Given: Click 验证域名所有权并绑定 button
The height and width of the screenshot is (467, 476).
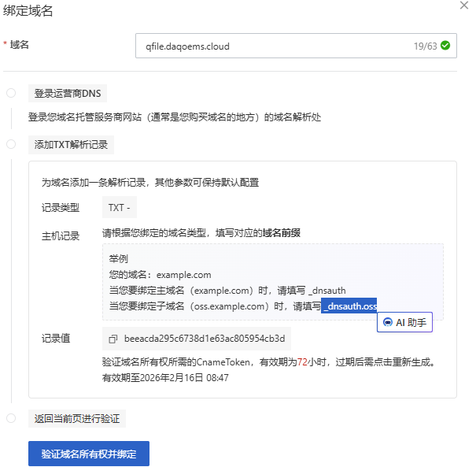Looking at the screenshot, I should (89, 454).
